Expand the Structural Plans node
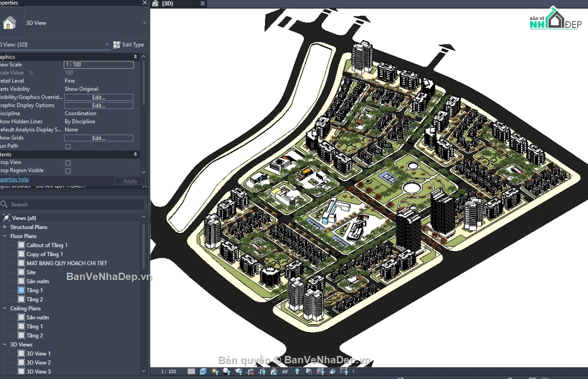Viewport: 588px width, 379px height. (x=4, y=227)
